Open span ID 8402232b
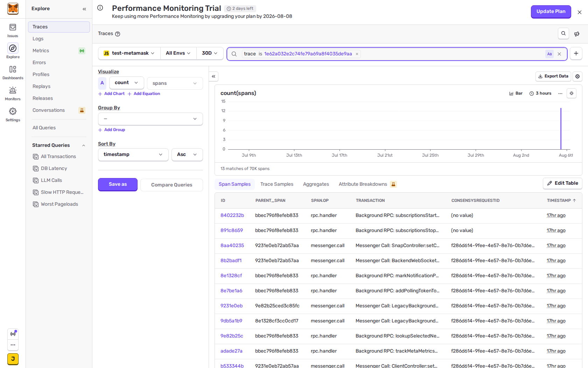The width and height of the screenshot is (588, 368). tap(232, 216)
